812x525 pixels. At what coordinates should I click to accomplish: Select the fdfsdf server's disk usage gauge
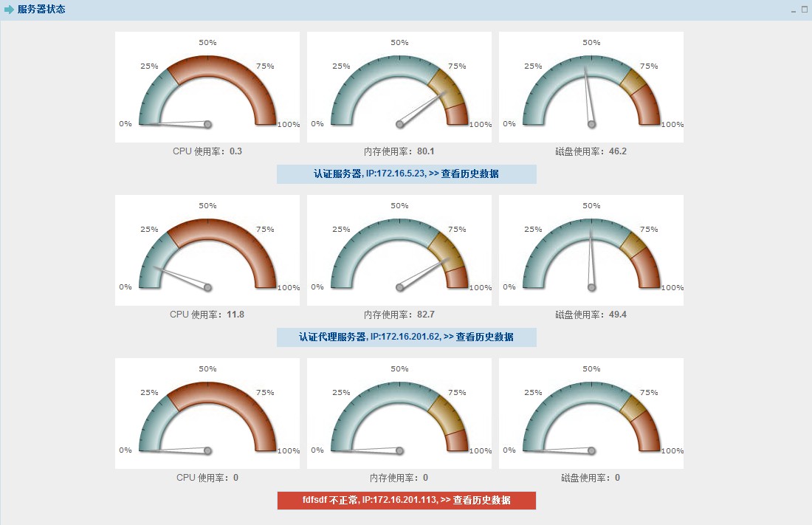(591, 414)
